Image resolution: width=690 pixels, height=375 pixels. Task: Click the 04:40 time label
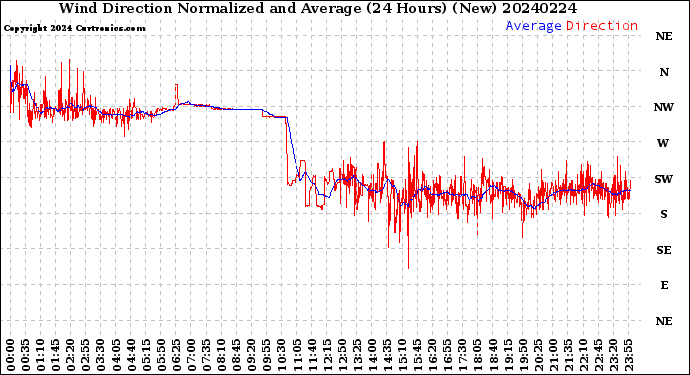click(131, 355)
